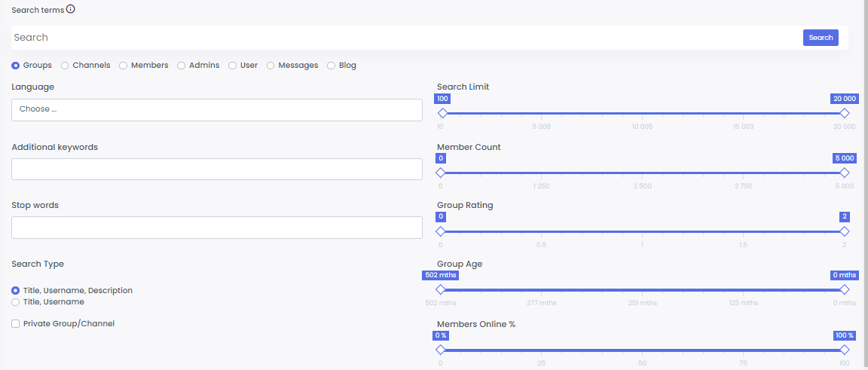Image resolution: width=868 pixels, height=370 pixels.
Task: Click the Members Online % left slider handle
Action: point(441,350)
